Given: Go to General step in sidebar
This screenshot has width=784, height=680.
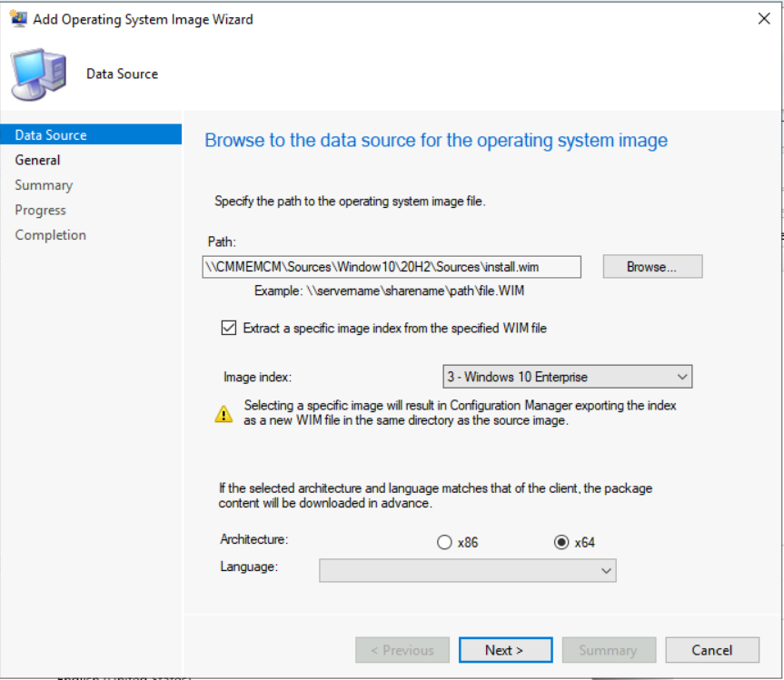Looking at the screenshot, I should click(38, 160).
